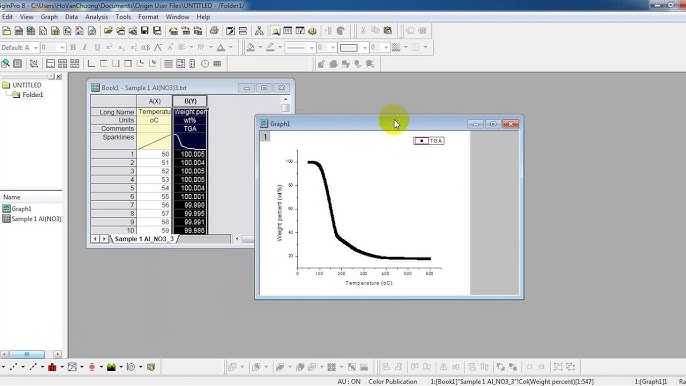The width and height of the screenshot is (686, 386).
Task: Click layer 1 button in Graph1
Action: (x=265, y=137)
